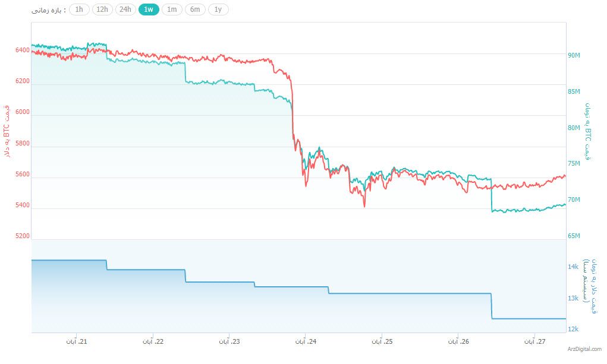The width and height of the screenshot is (607, 364).
Task: Open the ArzDigital.com watermark link
Action: [584, 349]
